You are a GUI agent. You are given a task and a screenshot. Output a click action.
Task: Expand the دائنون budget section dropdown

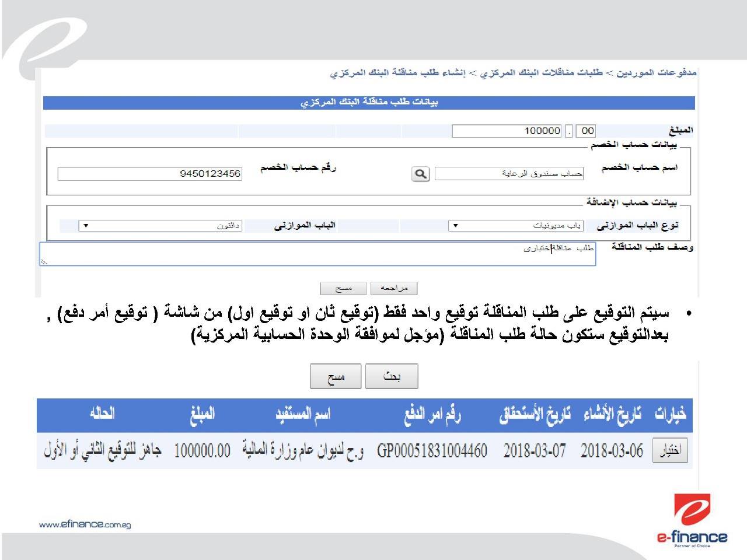pyautogui.click(x=160, y=226)
